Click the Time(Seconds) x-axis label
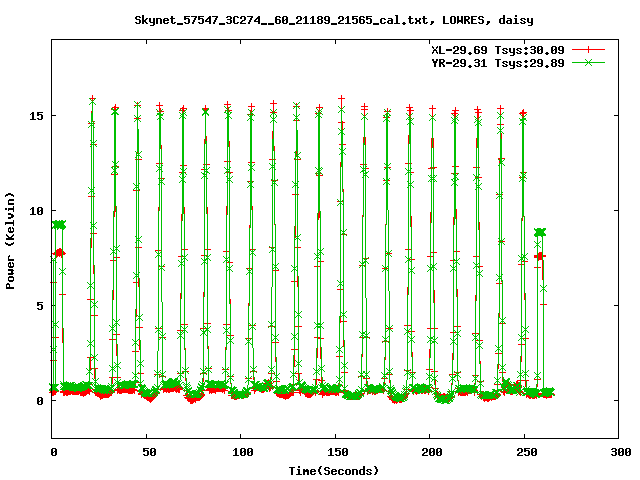 coord(334,471)
